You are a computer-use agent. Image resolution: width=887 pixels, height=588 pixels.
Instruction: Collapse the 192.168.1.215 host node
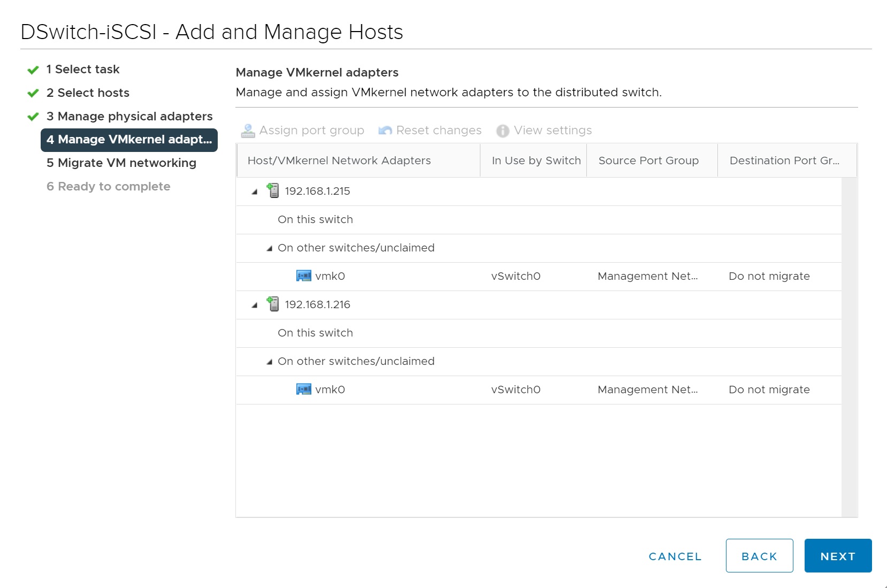click(255, 192)
